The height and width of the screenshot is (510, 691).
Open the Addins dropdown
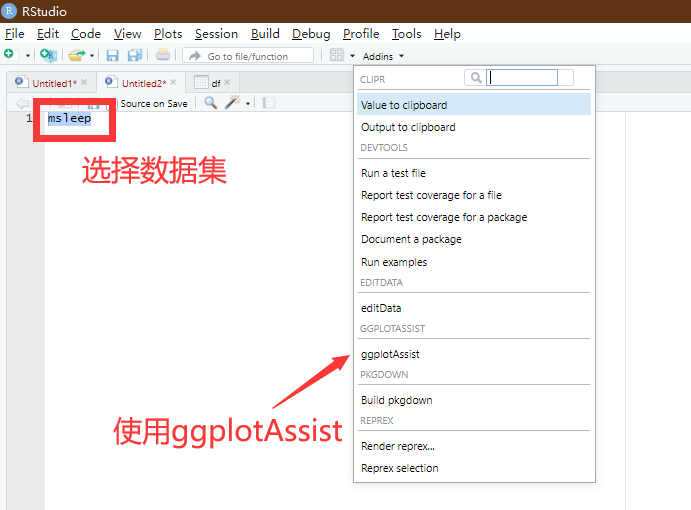point(383,56)
